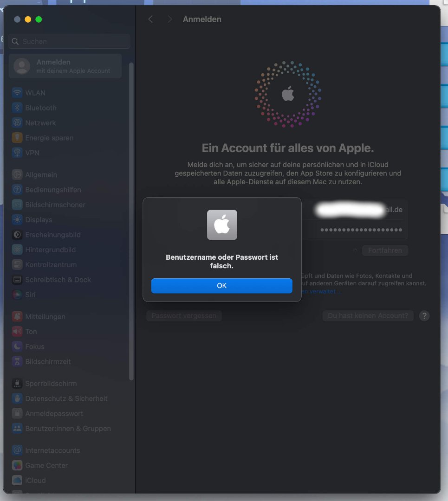Select the Erscheinungsbild icon
The image size is (448, 501).
click(x=17, y=235)
